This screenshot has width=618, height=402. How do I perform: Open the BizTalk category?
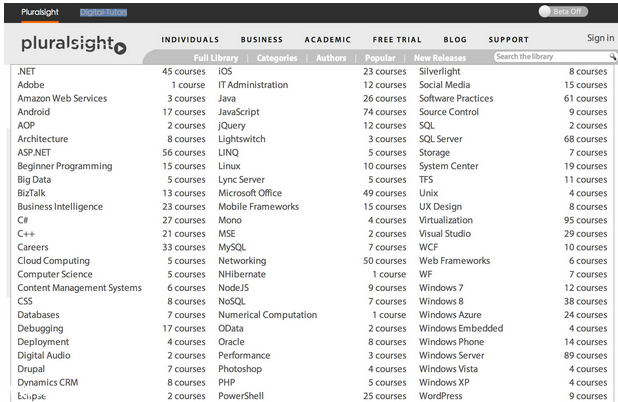(32, 193)
